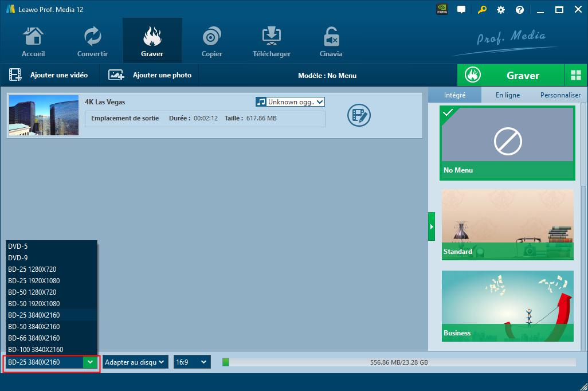Open the Unknown ogg audio track dropdown
Image resolution: width=588 pixels, height=391 pixels.
click(290, 101)
